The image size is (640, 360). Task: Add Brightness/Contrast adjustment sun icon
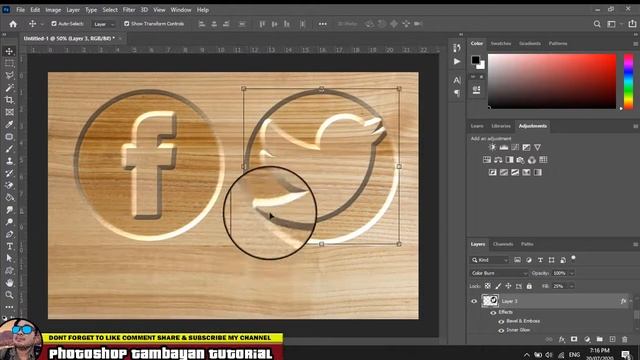pyautogui.click(x=492, y=147)
